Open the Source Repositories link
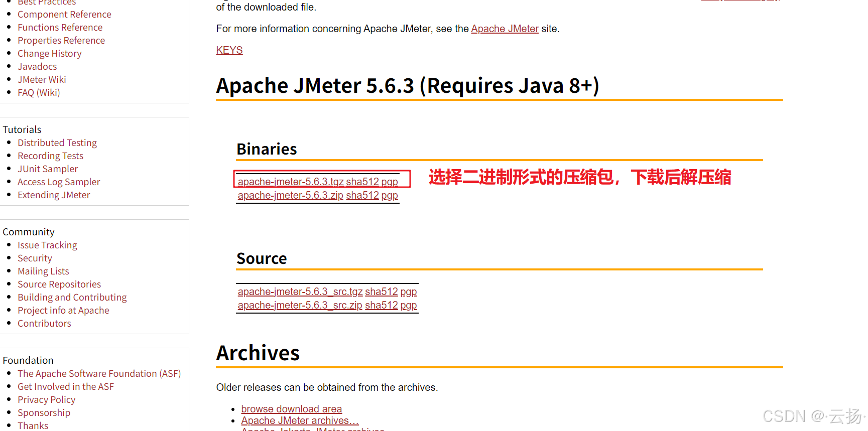868x431 pixels. point(59,284)
